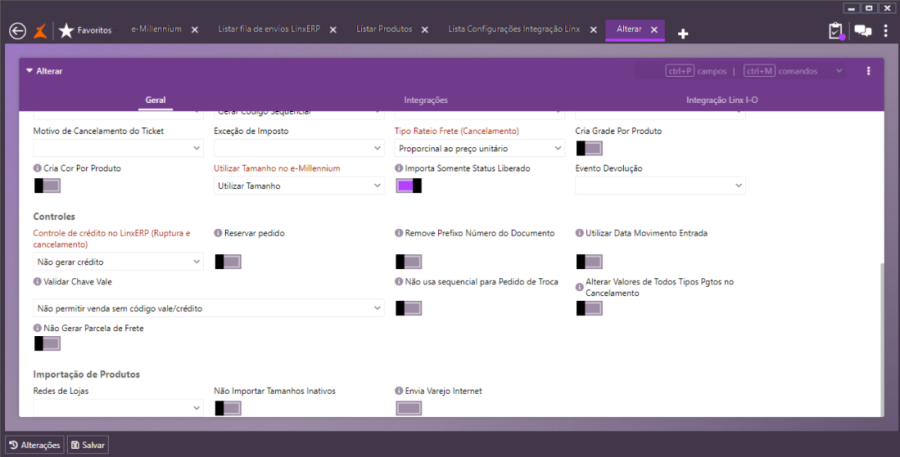Open a new tab with plus icon

(x=682, y=34)
